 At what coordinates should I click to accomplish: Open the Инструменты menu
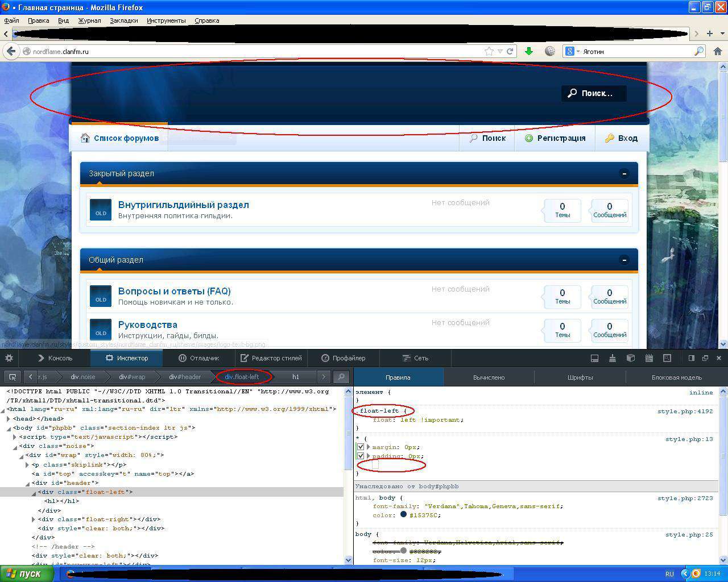pyautogui.click(x=166, y=20)
